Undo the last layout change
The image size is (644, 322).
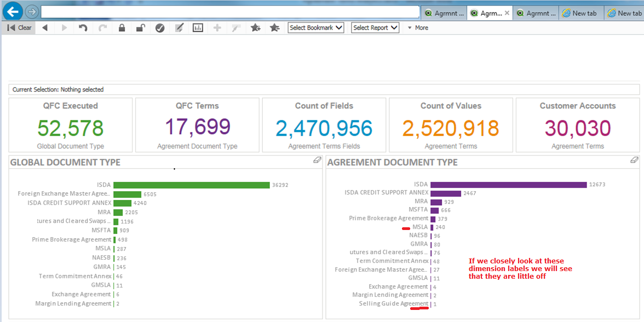coord(83,28)
